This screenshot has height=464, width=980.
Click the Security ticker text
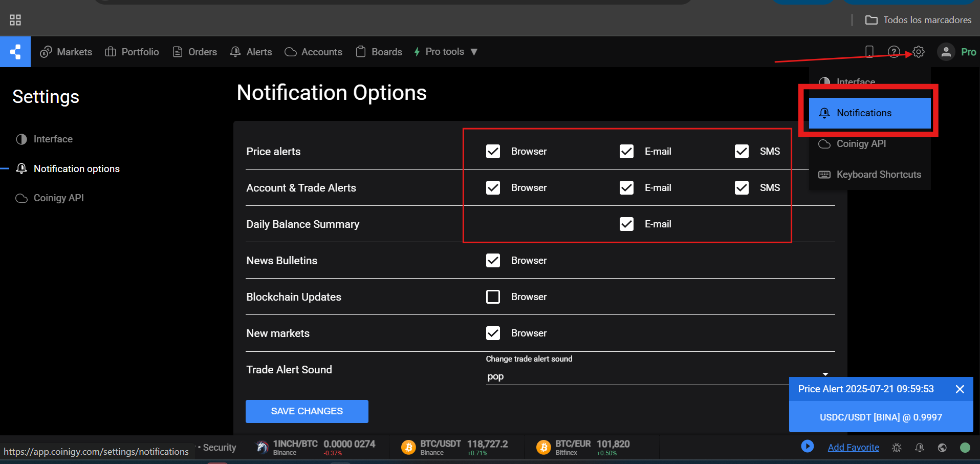pos(220,448)
